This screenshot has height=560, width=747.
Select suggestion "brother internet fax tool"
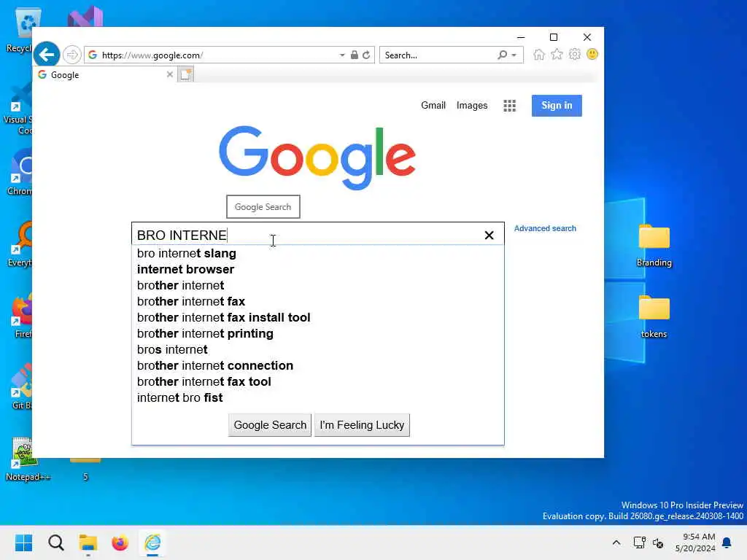[x=317, y=381]
